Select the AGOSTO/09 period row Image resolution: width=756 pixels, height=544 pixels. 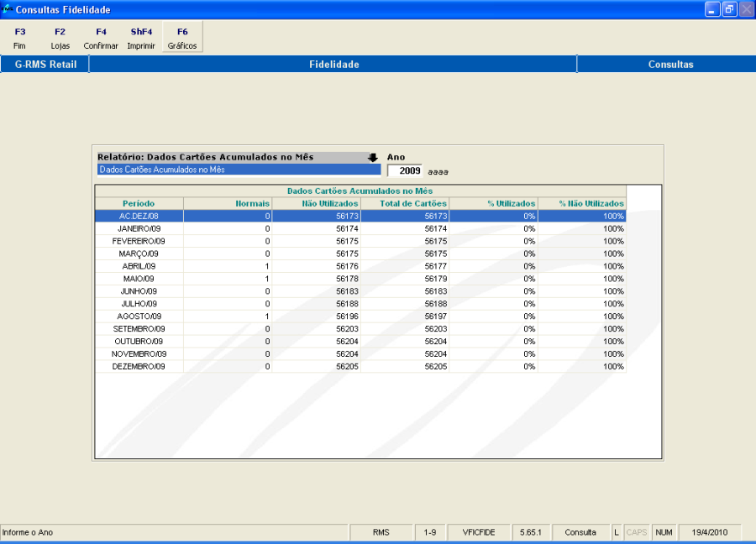[139, 316]
